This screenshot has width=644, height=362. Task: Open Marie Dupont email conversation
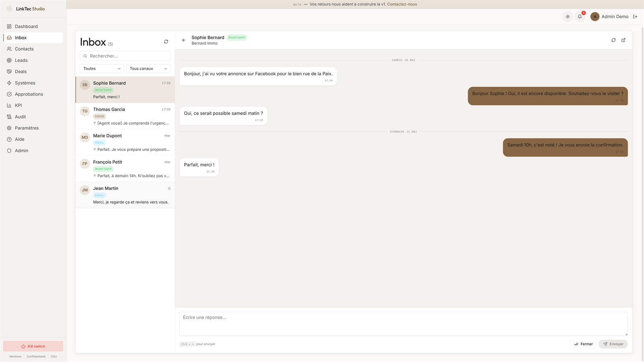[125, 142]
